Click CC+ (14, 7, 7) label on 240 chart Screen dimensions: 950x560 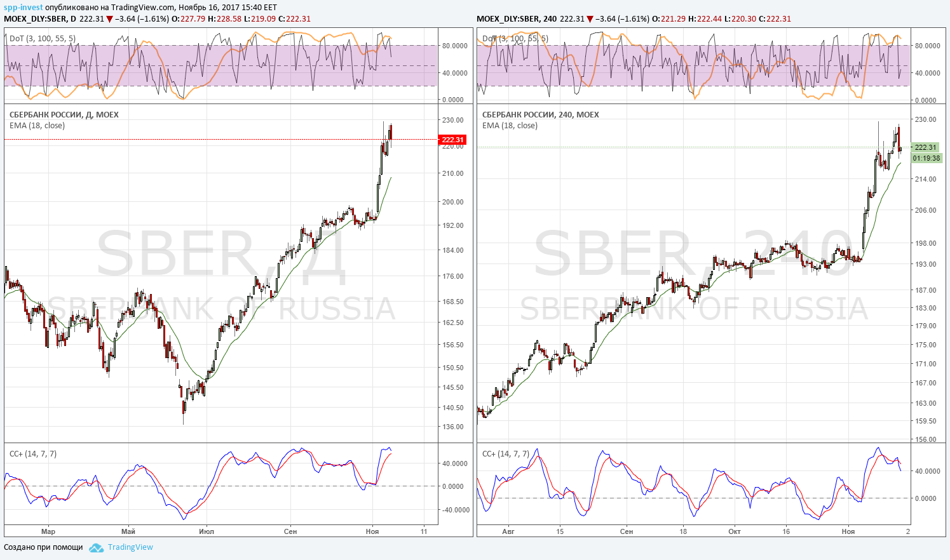[x=506, y=454]
